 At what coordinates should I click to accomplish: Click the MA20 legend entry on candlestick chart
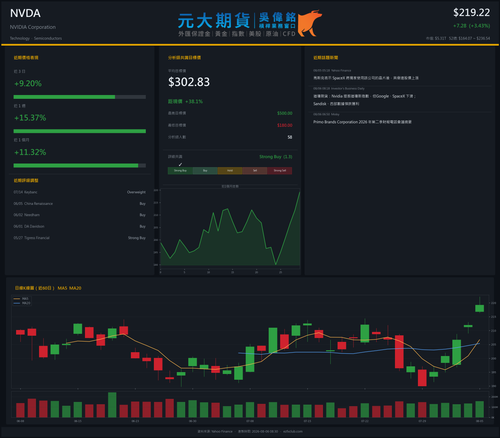click(x=22, y=303)
